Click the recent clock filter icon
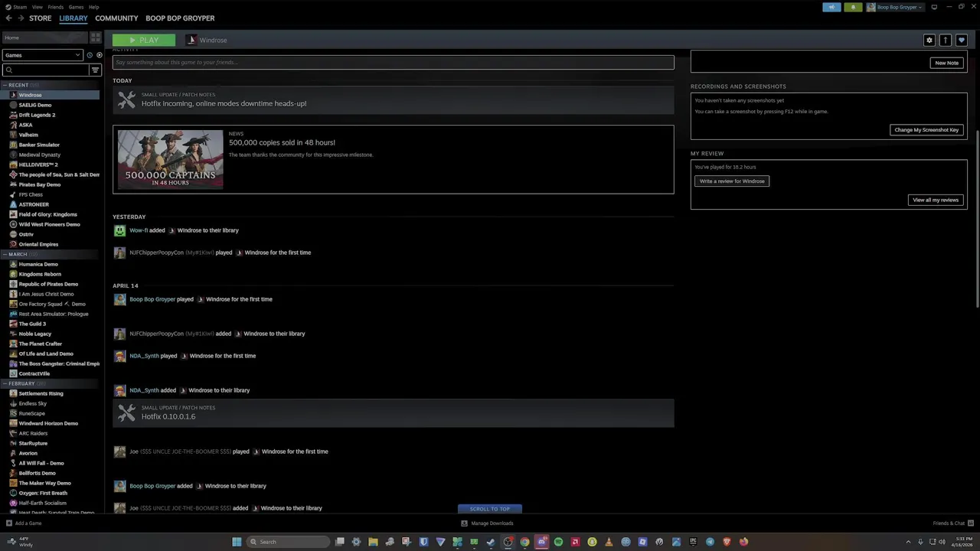This screenshot has height=551, width=980. click(x=90, y=55)
